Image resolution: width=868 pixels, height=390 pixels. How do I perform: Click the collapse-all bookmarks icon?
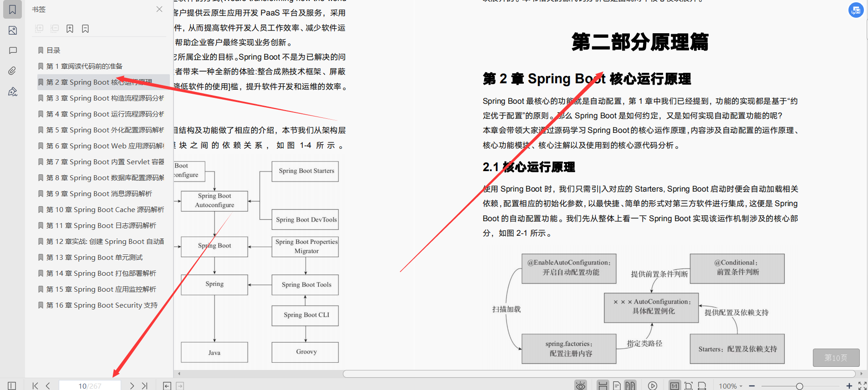55,28
